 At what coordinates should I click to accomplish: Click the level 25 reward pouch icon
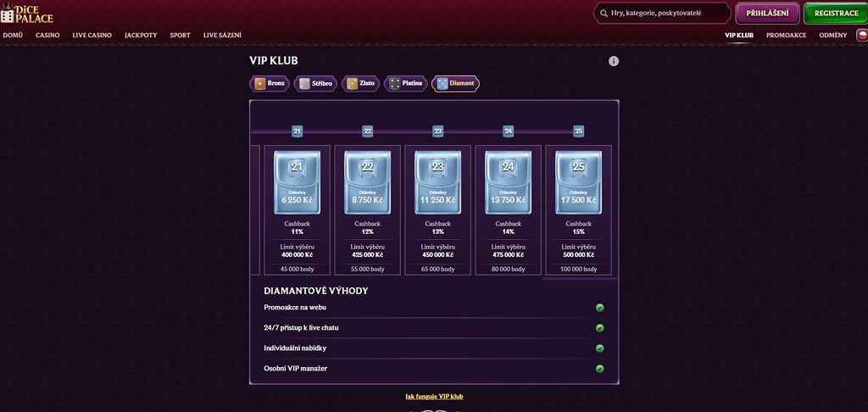[578, 182]
